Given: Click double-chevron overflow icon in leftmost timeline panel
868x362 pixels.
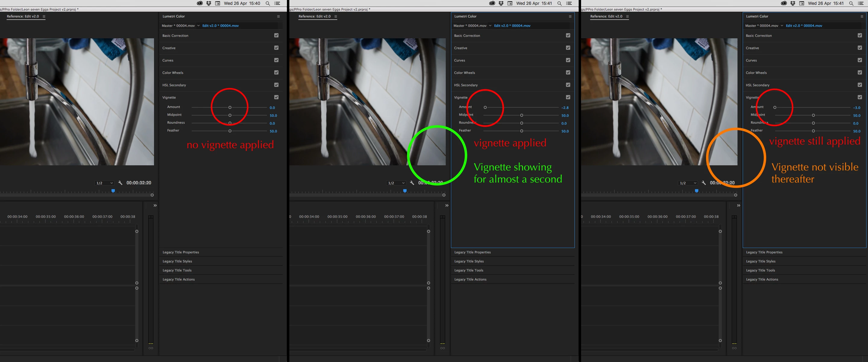Looking at the screenshot, I should click(155, 205).
